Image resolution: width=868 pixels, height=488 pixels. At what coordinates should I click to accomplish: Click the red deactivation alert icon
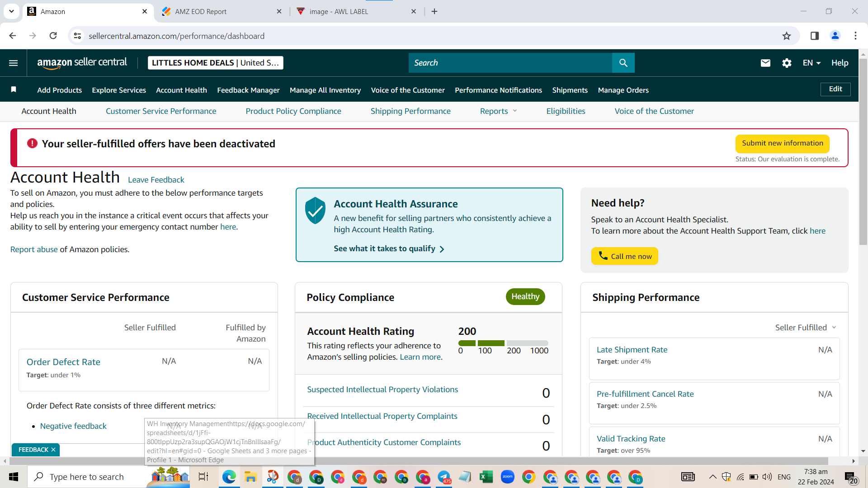(32, 143)
